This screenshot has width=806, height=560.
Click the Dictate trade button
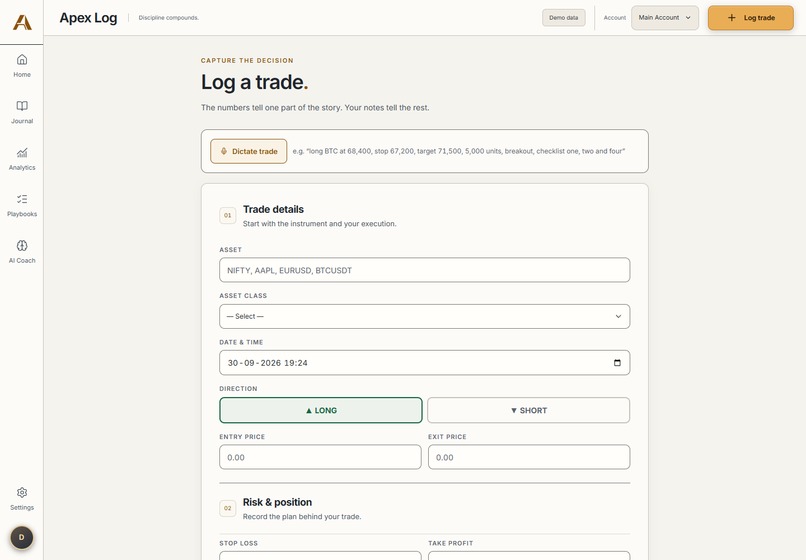click(x=248, y=151)
